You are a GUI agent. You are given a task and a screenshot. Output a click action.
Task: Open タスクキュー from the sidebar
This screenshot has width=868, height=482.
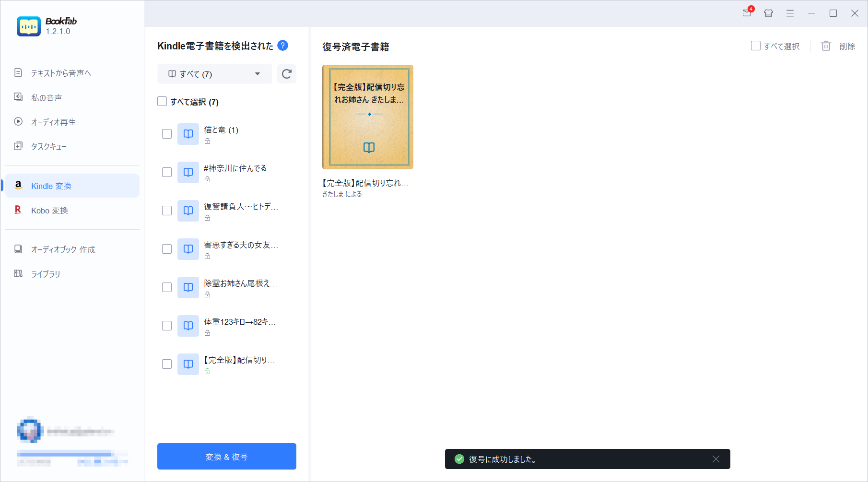tap(48, 146)
